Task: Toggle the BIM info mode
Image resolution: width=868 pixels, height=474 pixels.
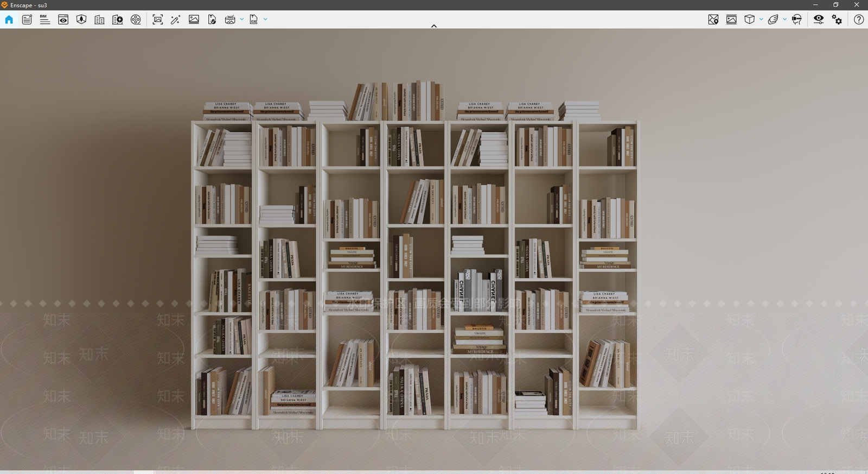Action: (x=45, y=20)
